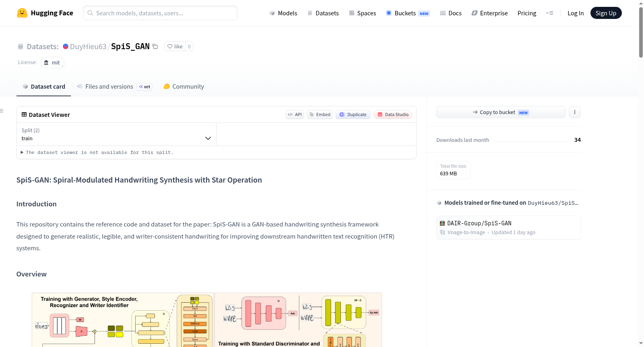Click the SpiS_GAN dataset name link
644x347 pixels.
click(130, 46)
